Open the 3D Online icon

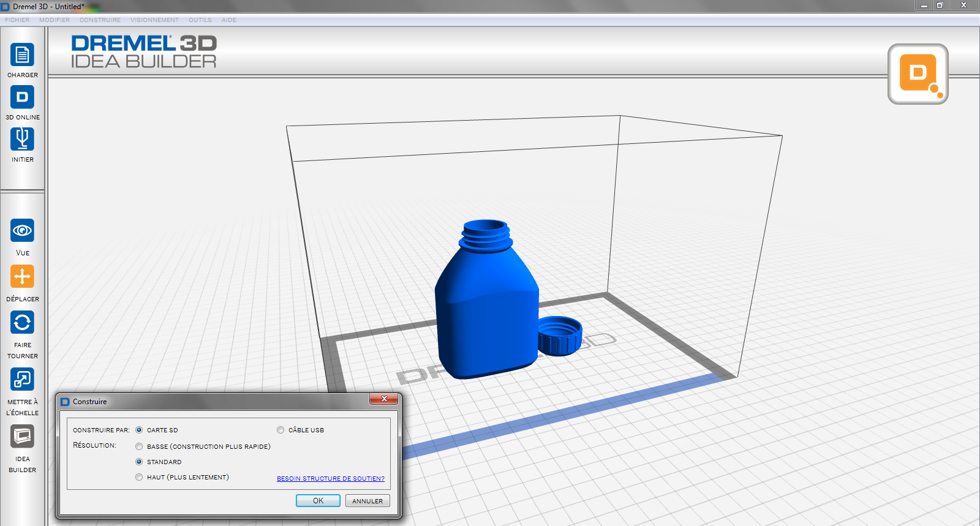[22, 97]
